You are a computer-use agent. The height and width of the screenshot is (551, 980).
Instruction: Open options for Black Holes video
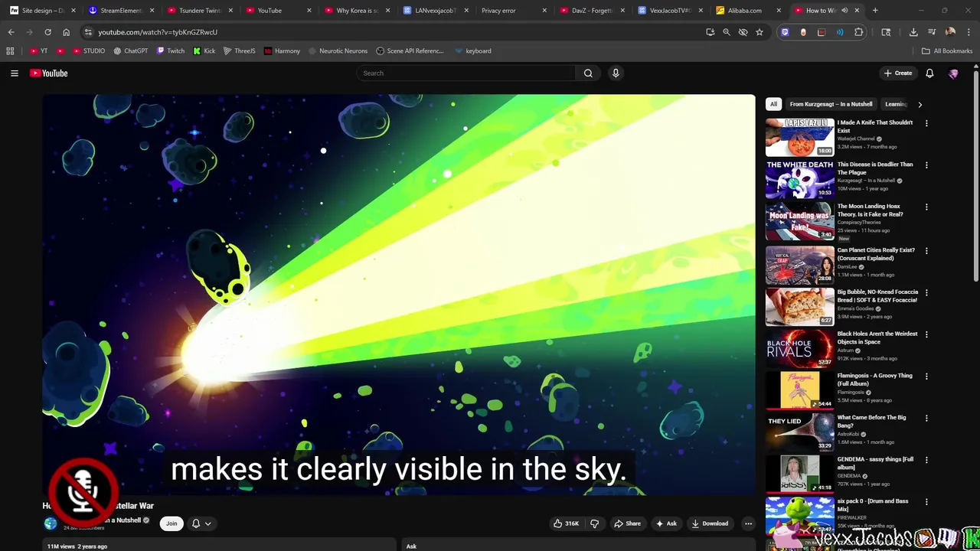(926, 334)
